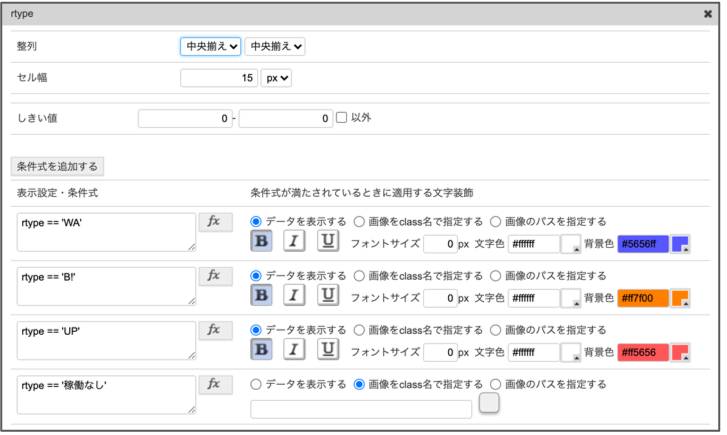Toggle bold for the 'WA' condition row
Image resolution: width=727 pixels, height=435 pixels.
[261, 242]
